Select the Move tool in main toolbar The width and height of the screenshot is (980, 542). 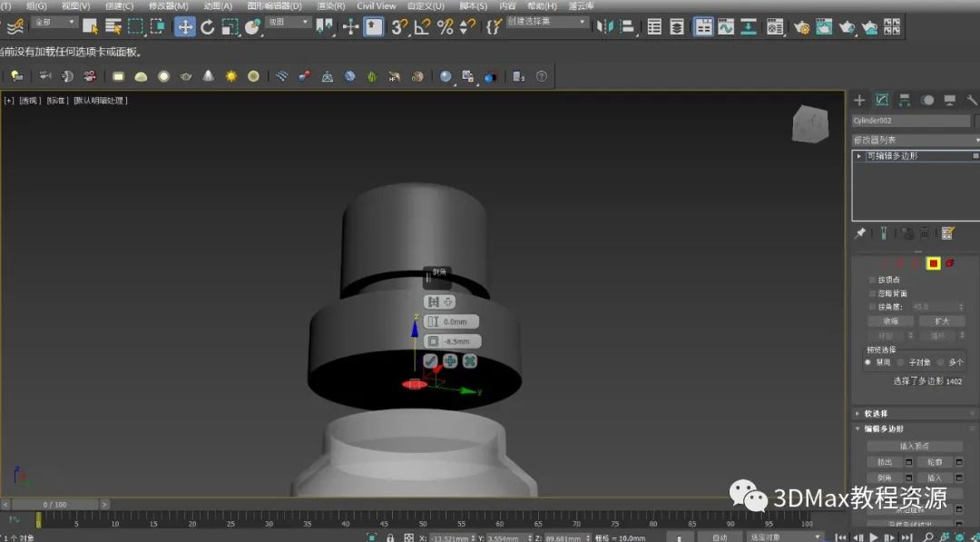click(185, 26)
